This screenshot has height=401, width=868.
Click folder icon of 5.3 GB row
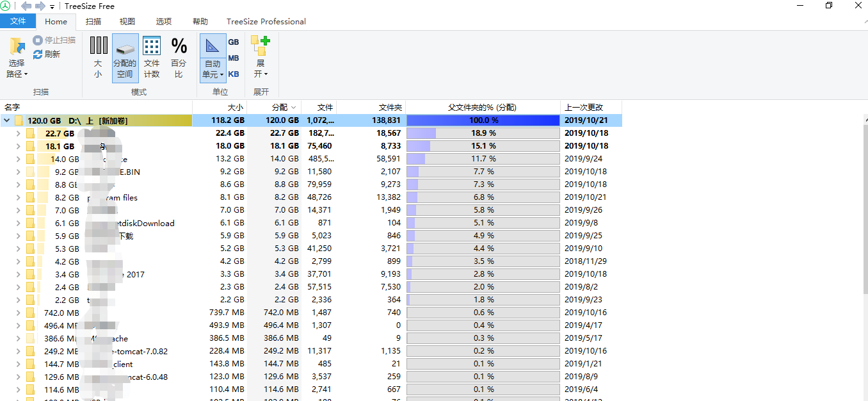tap(30, 249)
